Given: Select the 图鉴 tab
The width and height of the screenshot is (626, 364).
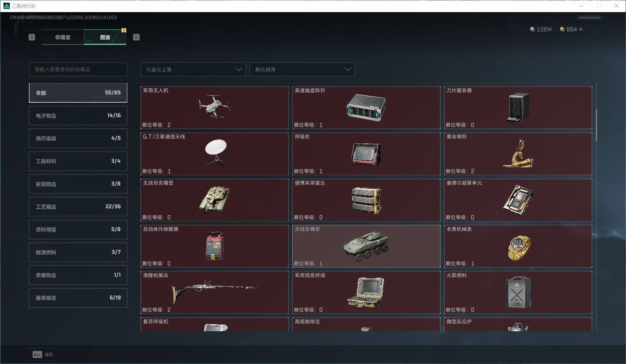Looking at the screenshot, I should [105, 37].
